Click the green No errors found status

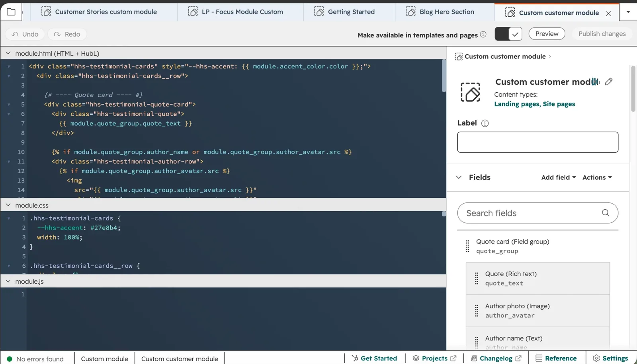point(35,359)
